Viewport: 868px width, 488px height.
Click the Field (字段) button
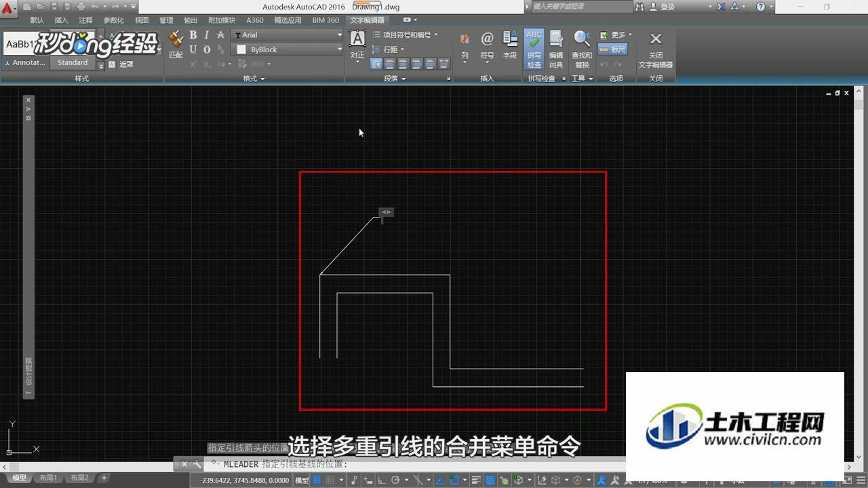(510, 45)
